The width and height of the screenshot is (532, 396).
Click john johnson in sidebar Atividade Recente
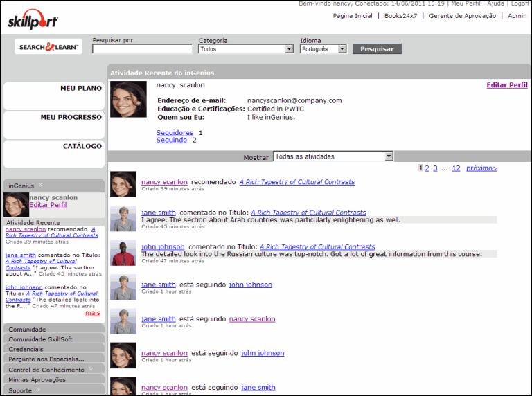coord(24,287)
